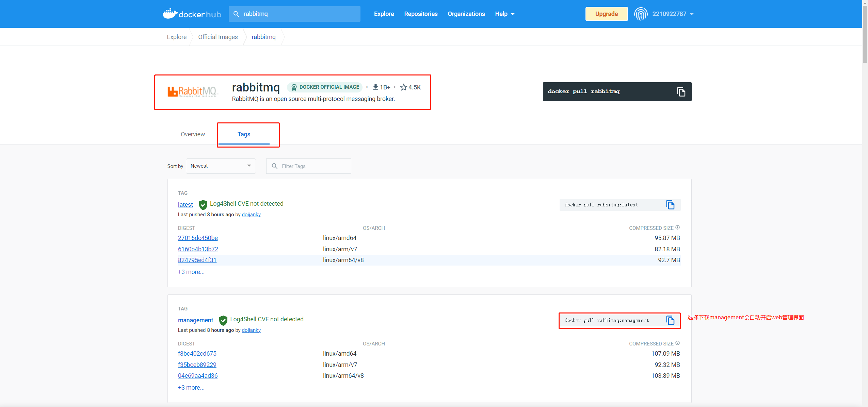Click the 95.87 MB size value
The height and width of the screenshot is (407, 868).
point(667,238)
